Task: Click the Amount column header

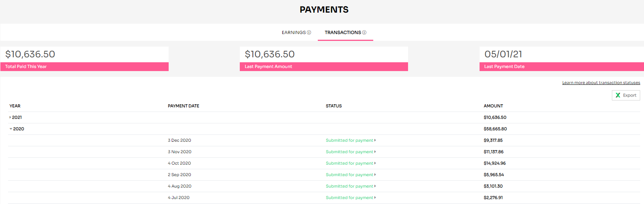Action: pos(493,106)
